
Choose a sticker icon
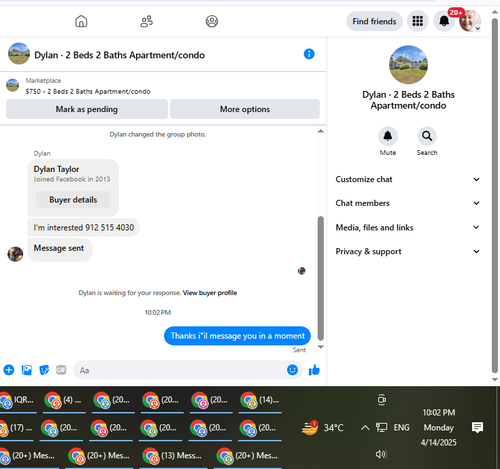pyautogui.click(x=44, y=370)
